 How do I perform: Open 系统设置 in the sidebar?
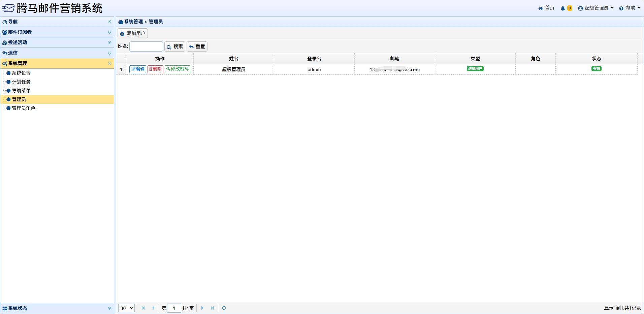coord(21,73)
